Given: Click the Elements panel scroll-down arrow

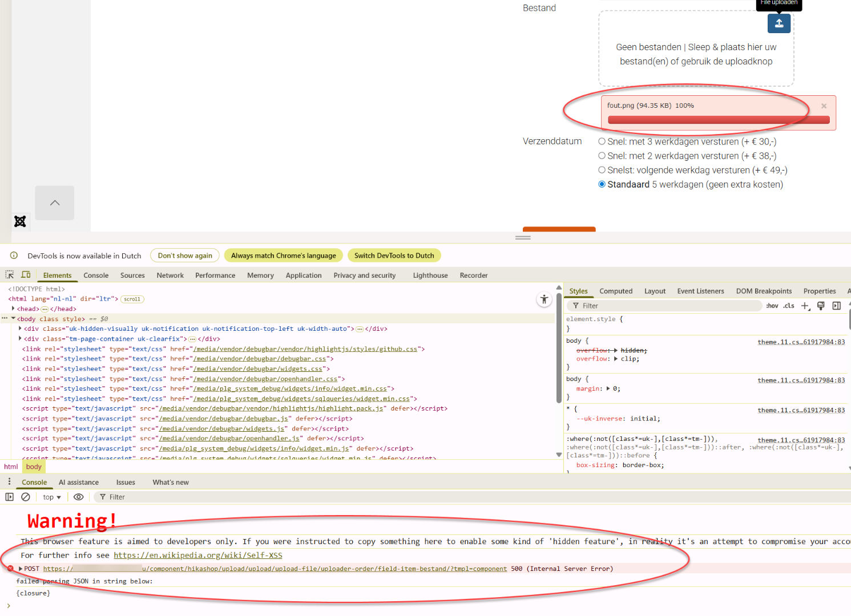Looking at the screenshot, I should point(559,455).
